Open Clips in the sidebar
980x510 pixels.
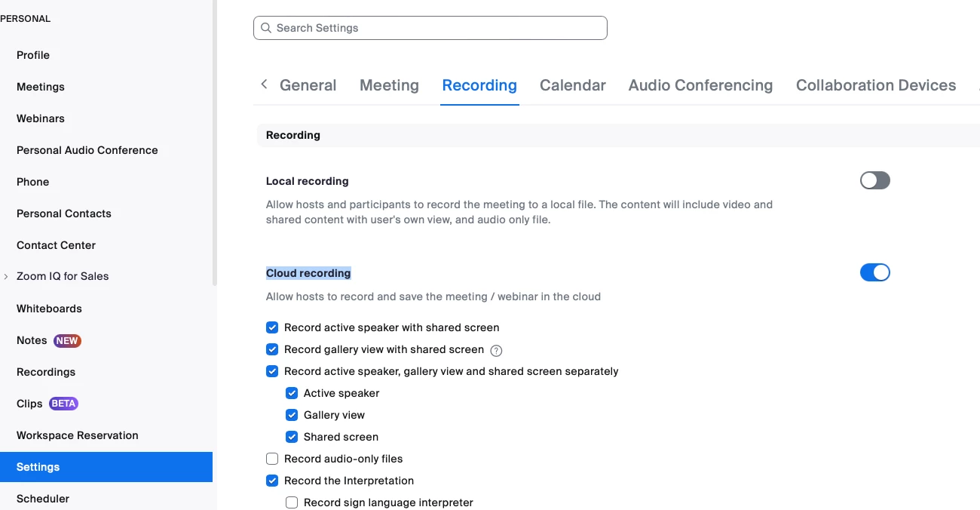pos(29,404)
